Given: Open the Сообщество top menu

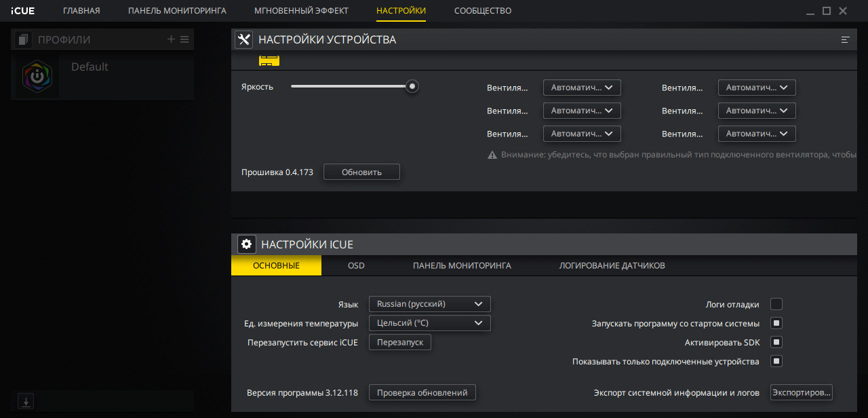Looking at the screenshot, I should (x=483, y=11).
